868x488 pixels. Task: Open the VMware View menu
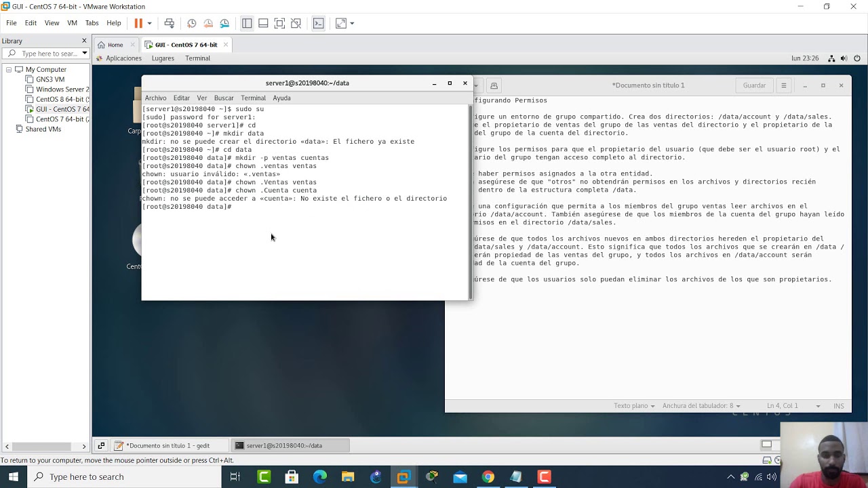click(x=52, y=23)
